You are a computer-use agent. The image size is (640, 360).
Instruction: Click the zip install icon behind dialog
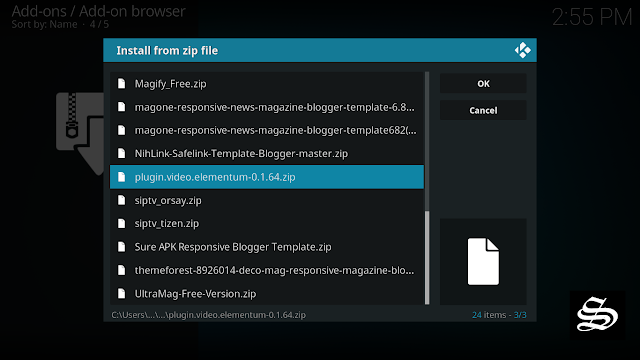(80, 133)
